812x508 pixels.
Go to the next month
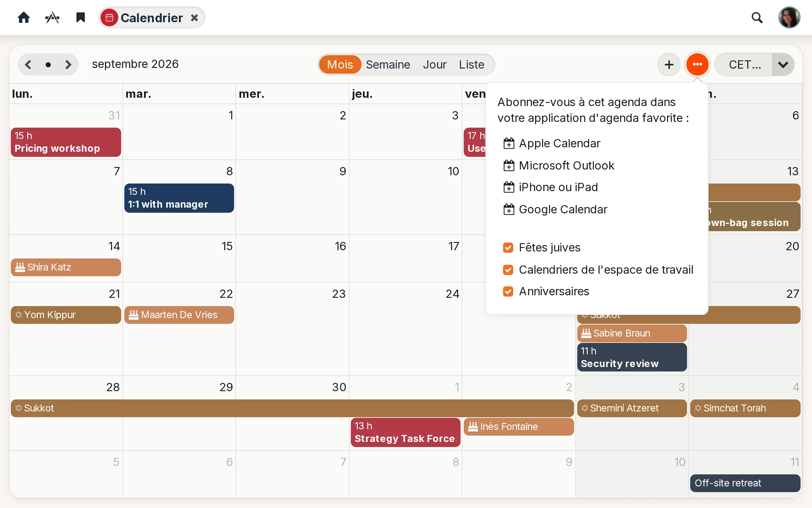coord(68,64)
